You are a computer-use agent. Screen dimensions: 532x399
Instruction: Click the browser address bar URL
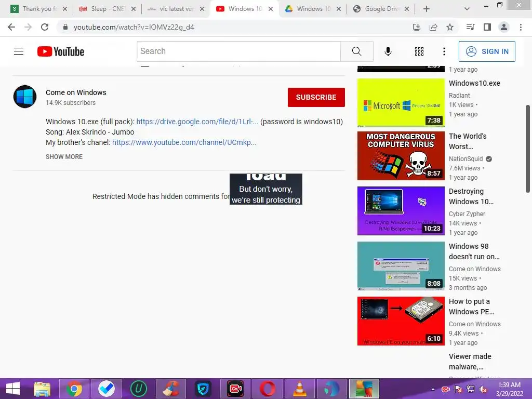[134, 27]
